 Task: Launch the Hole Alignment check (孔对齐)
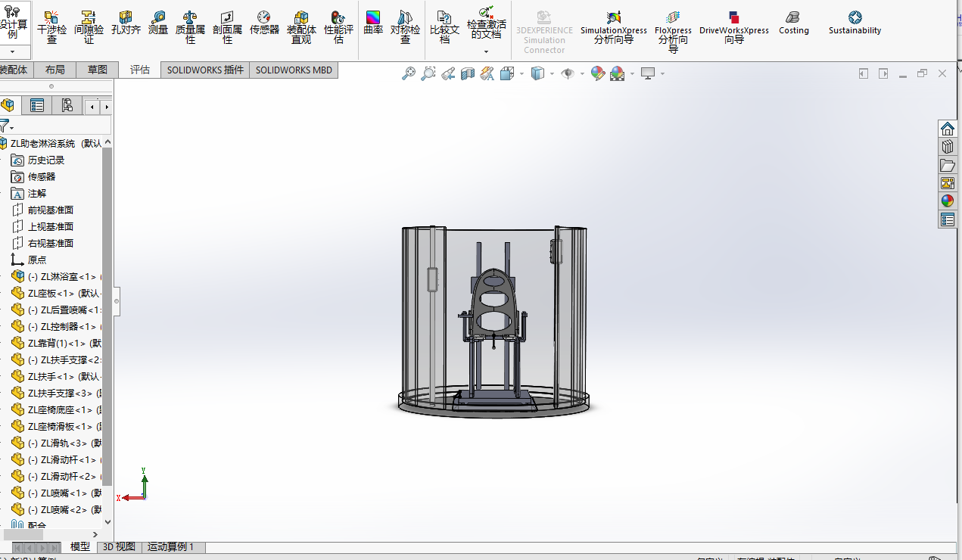tap(126, 23)
